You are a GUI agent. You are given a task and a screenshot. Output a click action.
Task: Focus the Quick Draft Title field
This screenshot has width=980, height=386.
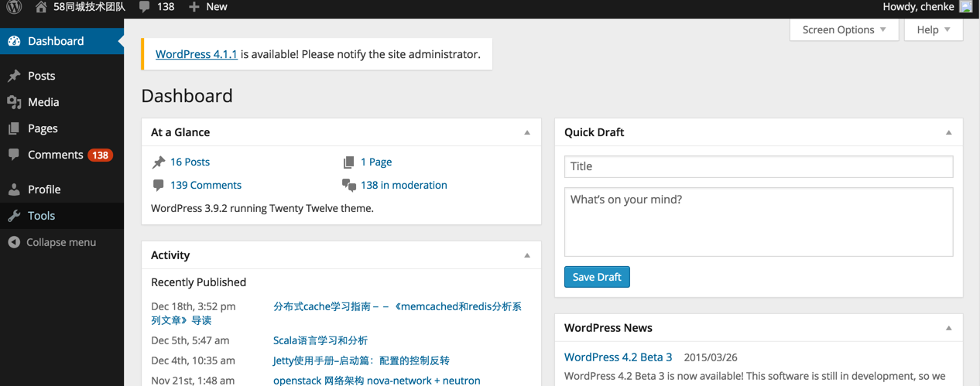(759, 166)
